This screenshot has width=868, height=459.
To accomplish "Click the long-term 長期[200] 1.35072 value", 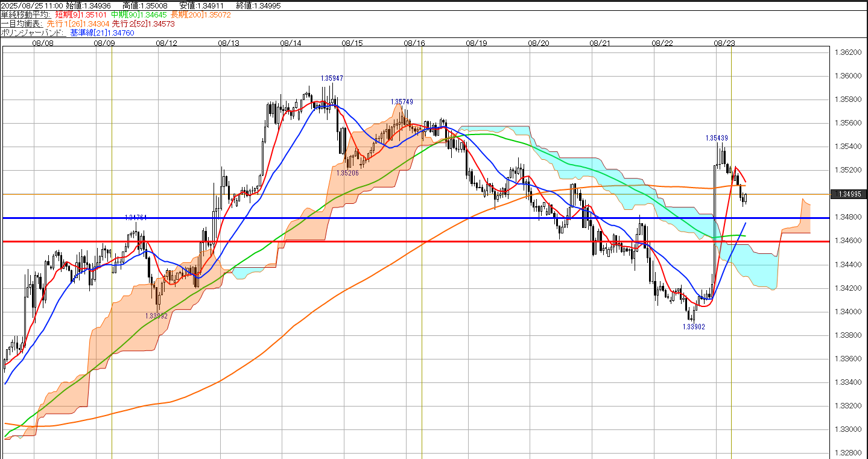I will pyautogui.click(x=200, y=14).
